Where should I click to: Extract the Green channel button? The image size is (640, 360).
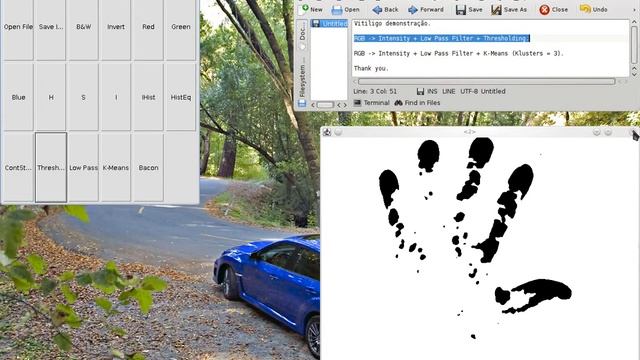(x=180, y=27)
